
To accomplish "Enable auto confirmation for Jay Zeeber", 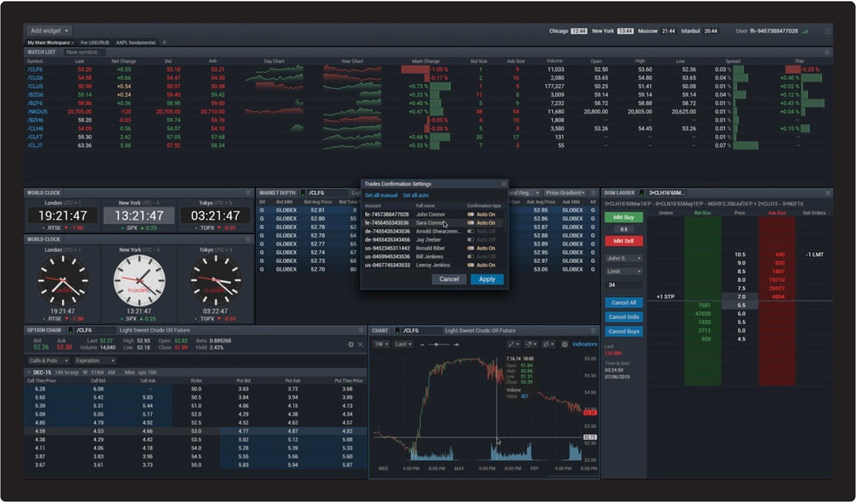I will [x=471, y=240].
